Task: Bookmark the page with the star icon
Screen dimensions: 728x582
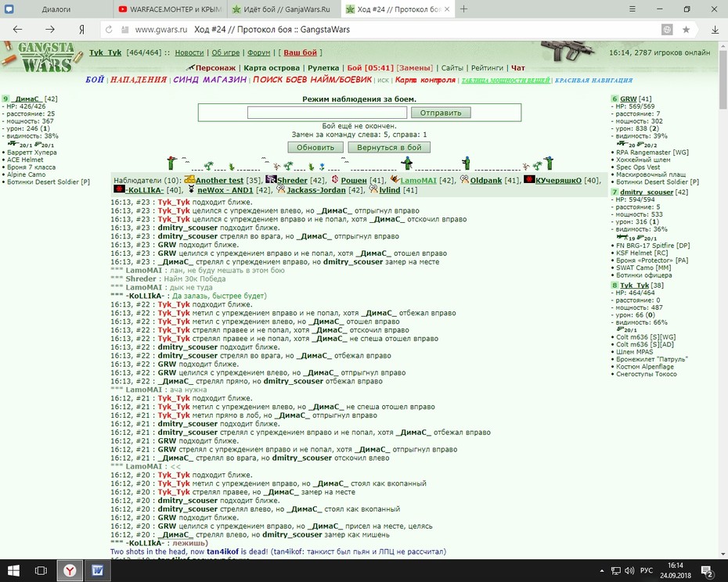Action: click(x=686, y=30)
